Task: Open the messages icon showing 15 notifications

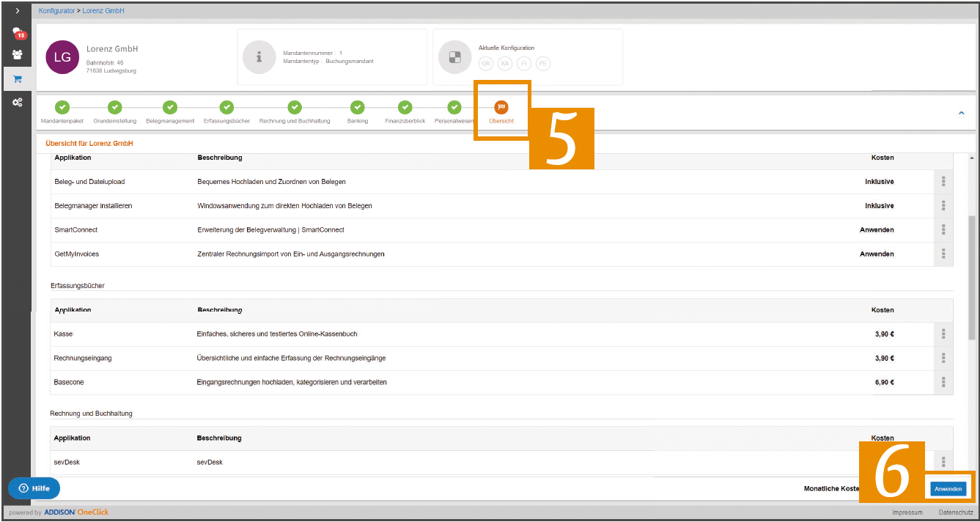Action: 18,34
